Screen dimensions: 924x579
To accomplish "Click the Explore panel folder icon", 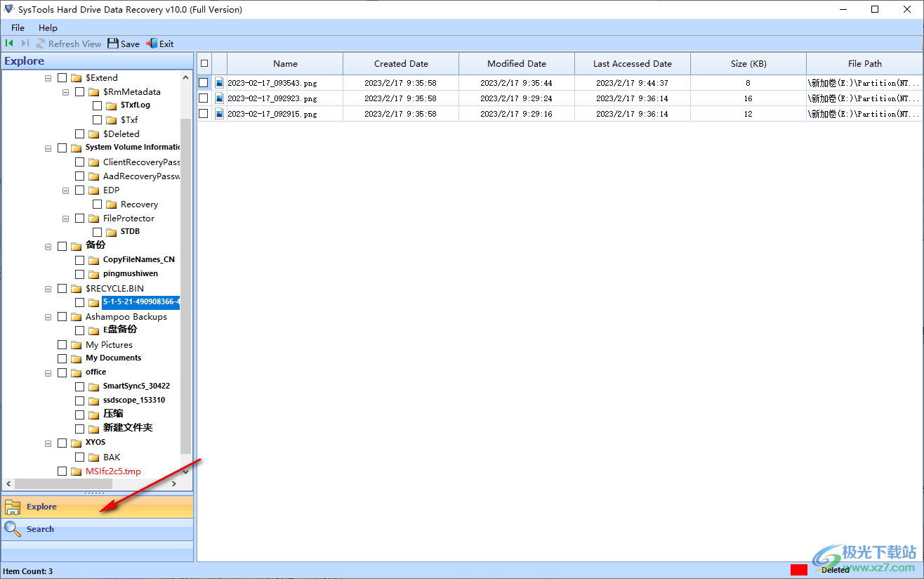I will coord(13,507).
